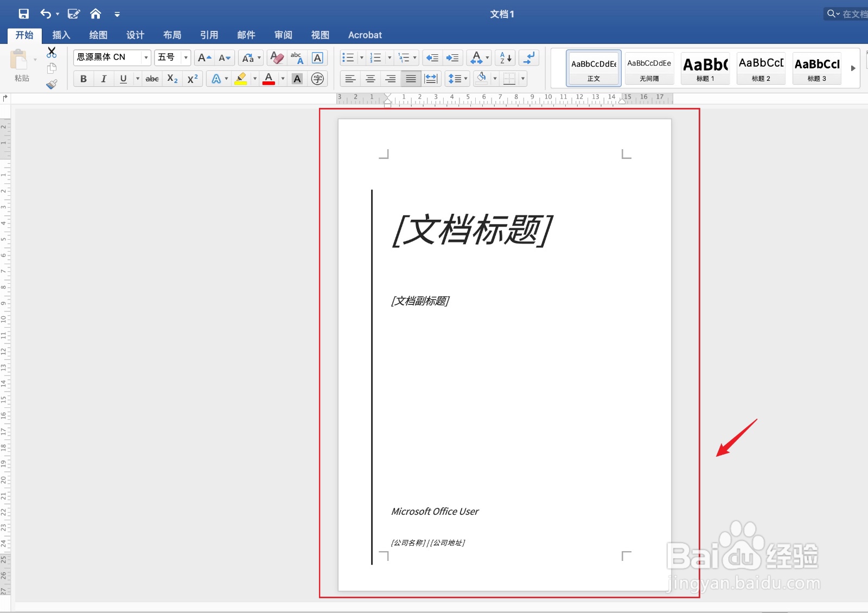Screen dimensions: 868x613
Task: Select the numbered list icon
Action: pyautogui.click(x=375, y=58)
